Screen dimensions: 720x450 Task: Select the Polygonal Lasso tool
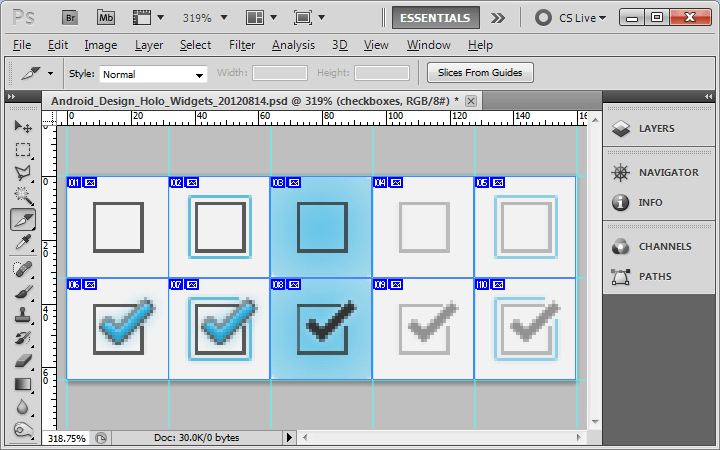click(22, 173)
